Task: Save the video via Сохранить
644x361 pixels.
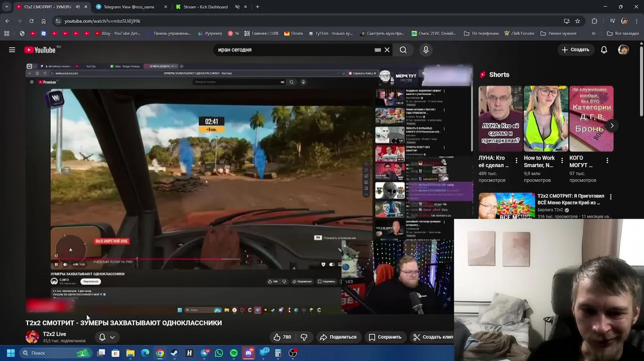Action: tap(385, 337)
